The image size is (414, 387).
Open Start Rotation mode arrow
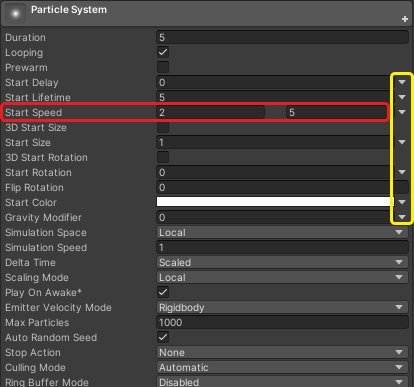(402, 172)
